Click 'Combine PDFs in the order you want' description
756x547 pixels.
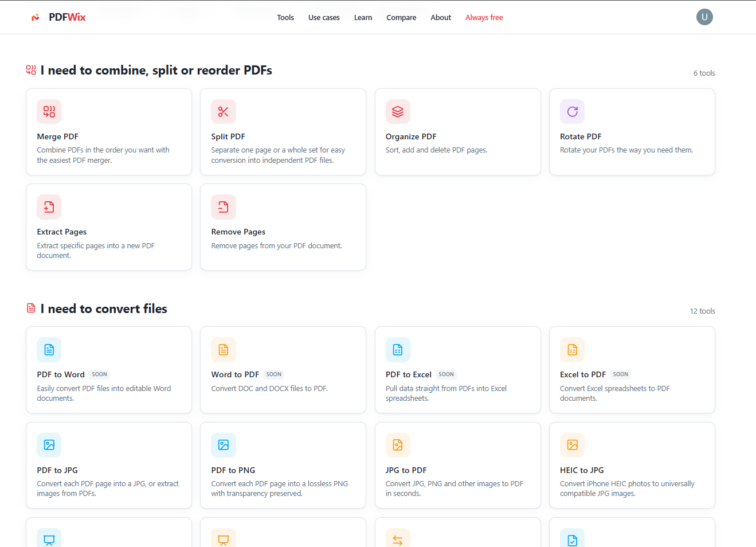coord(103,155)
